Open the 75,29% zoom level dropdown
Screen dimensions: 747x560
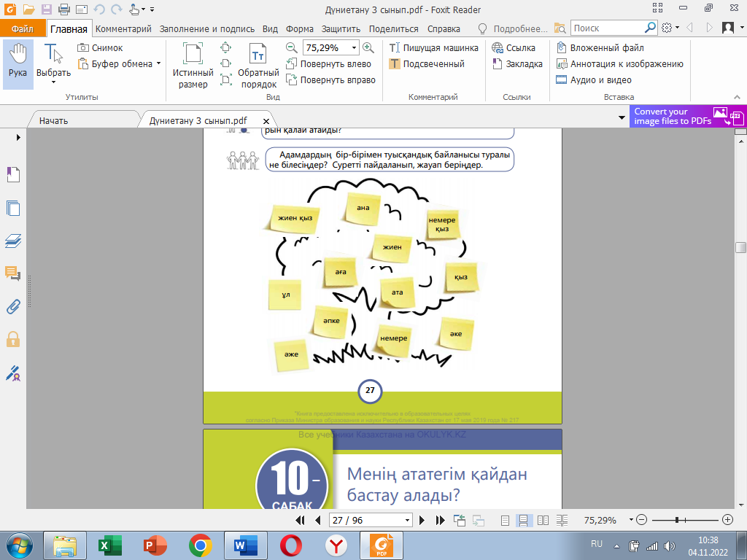tap(354, 47)
